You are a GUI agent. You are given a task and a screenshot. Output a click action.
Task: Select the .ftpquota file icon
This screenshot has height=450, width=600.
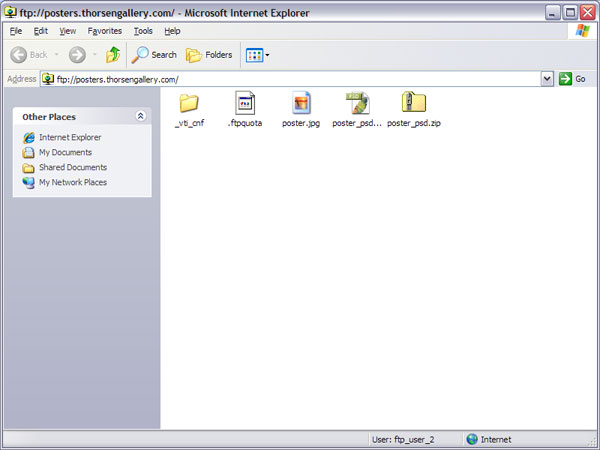[x=245, y=103]
